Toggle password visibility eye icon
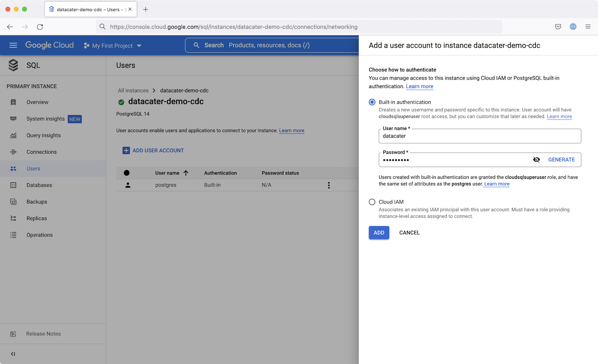The width and height of the screenshot is (598, 364). (x=537, y=160)
